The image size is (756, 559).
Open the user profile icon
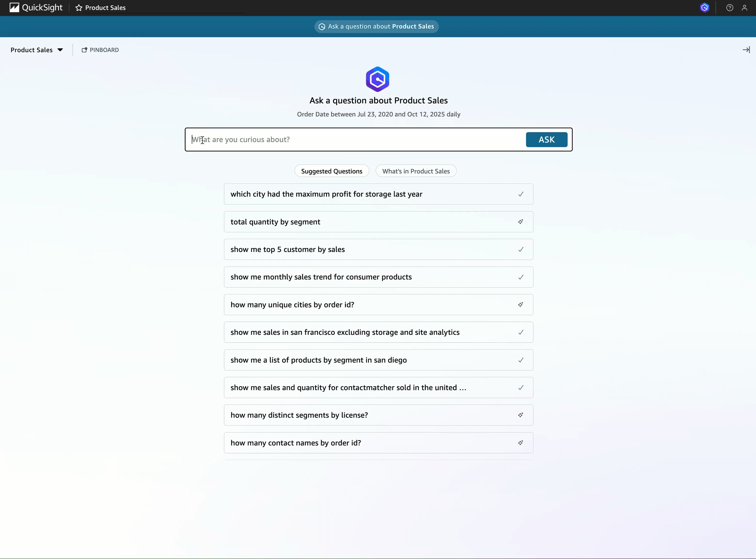tap(744, 8)
